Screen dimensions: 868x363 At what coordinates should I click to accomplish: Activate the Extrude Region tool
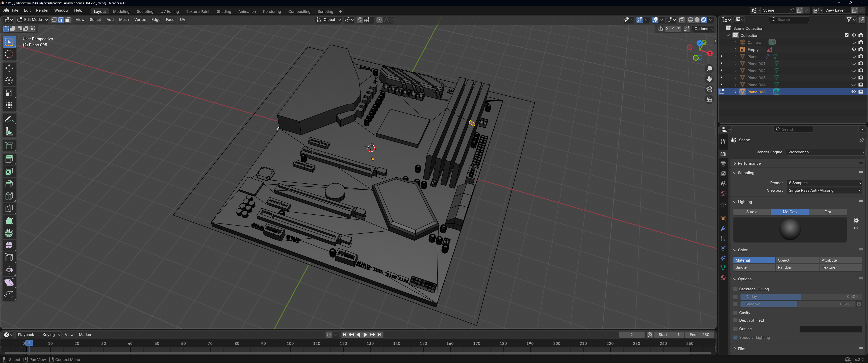point(9,159)
